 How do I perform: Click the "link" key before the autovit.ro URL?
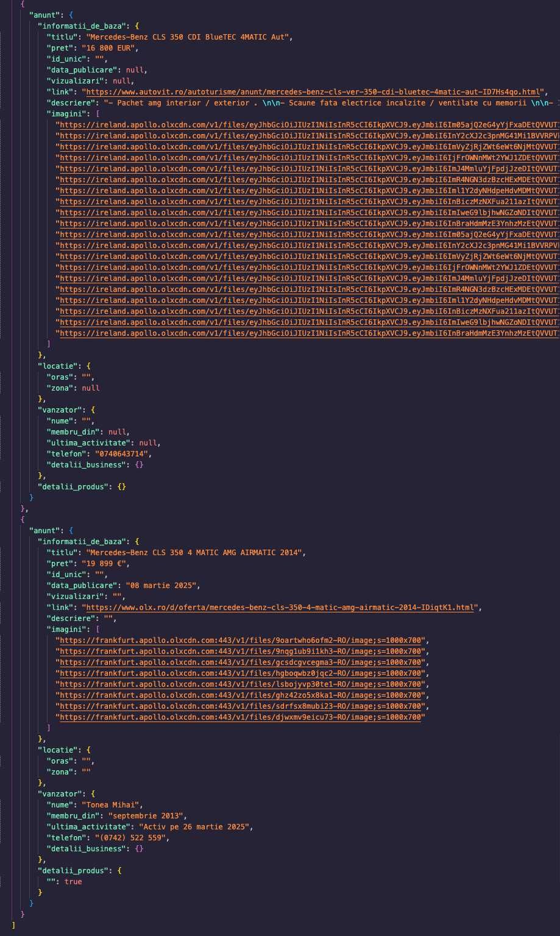[60, 92]
